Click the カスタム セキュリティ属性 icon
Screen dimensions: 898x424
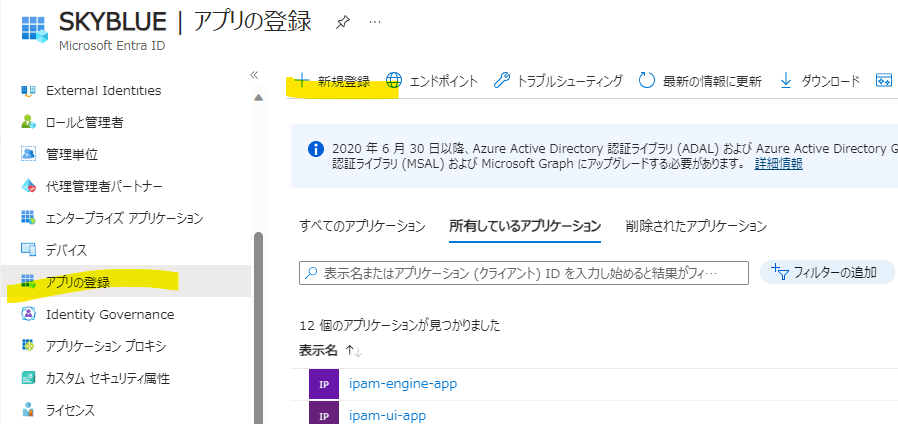[x=28, y=378]
